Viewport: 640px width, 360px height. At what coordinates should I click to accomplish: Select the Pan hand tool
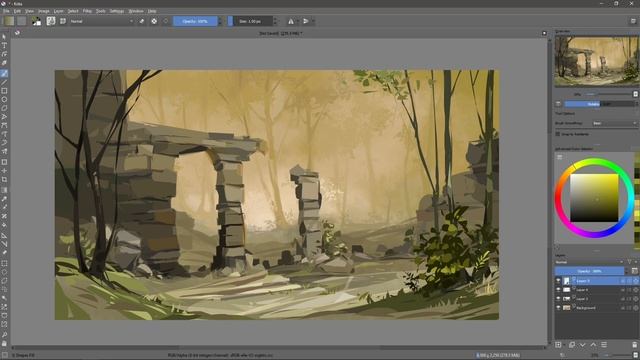(x=4, y=343)
